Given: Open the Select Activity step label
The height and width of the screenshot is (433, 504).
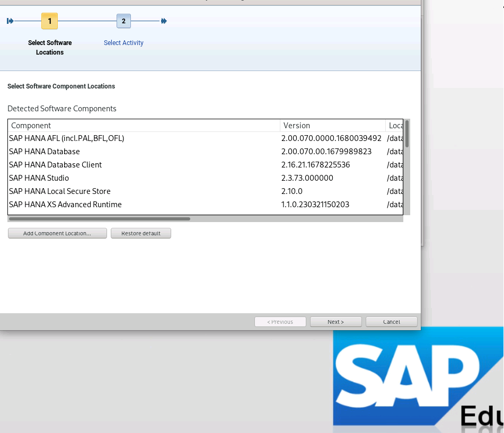Looking at the screenshot, I should (x=123, y=43).
